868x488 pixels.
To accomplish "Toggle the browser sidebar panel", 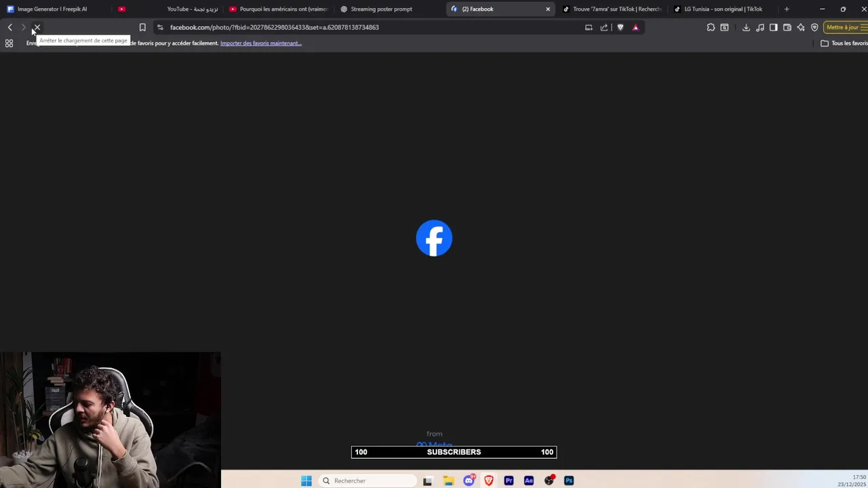I will click(773, 27).
